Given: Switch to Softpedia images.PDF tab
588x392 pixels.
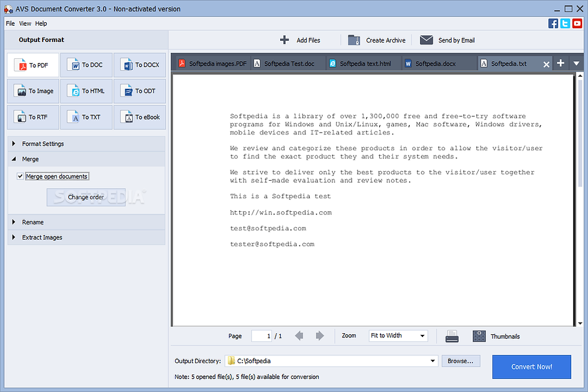Looking at the screenshot, I should (x=212, y=64).
